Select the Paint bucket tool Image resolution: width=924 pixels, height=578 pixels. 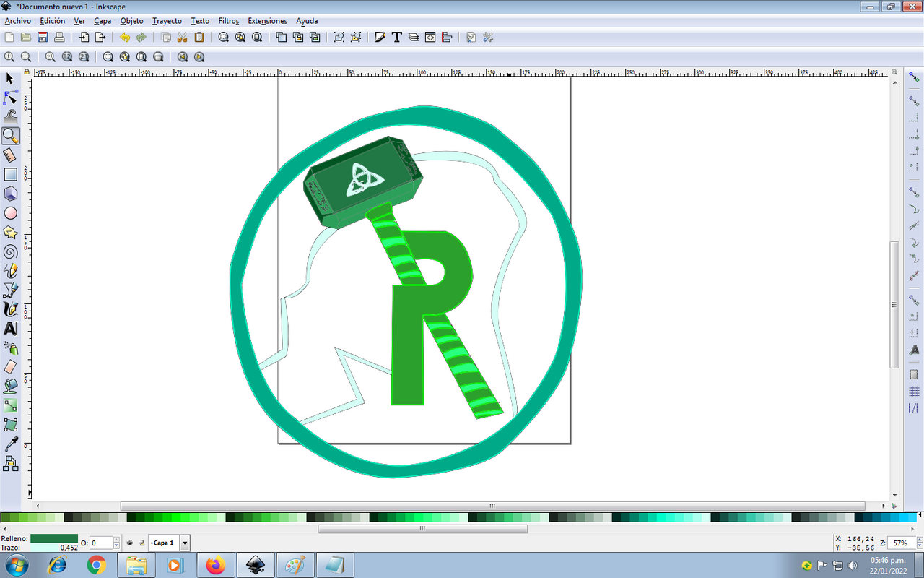point(10,387)
